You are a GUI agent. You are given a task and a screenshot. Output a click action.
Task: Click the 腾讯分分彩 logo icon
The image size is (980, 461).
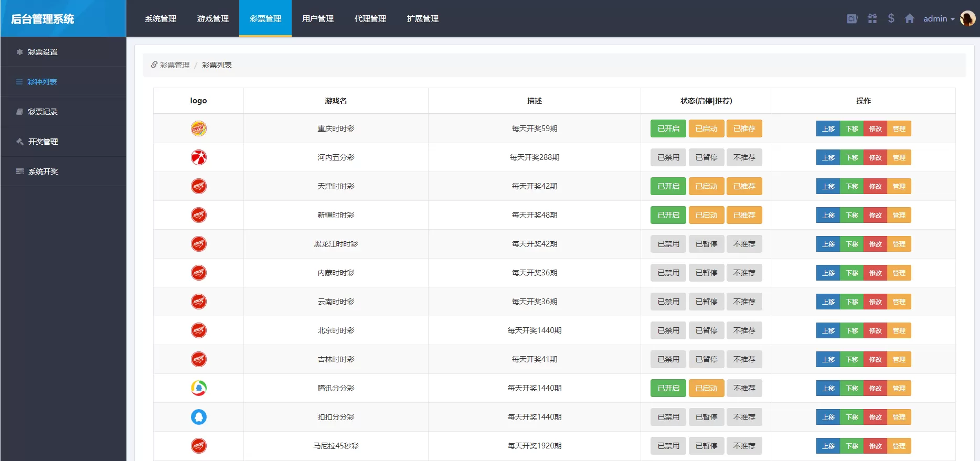click(x=198, y=388)
